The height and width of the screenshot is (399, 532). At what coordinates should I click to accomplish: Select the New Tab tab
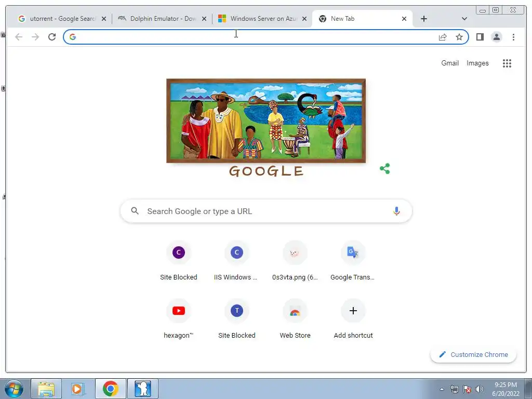pyautogui.click(x=362, y=19)
